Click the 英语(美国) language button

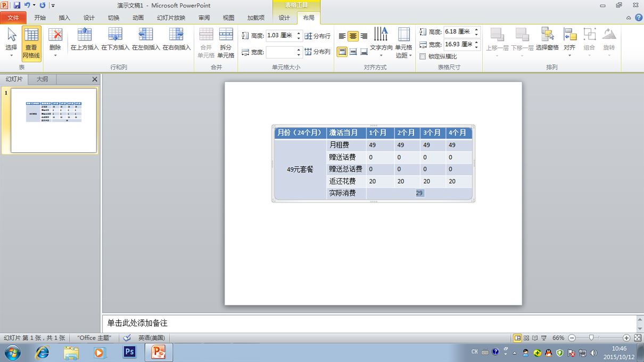tap(151, 338)
